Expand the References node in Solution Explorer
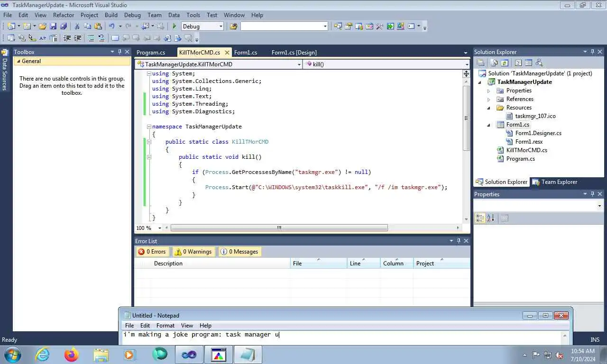Viewport: 607px width, 364px height. [489, 99]
